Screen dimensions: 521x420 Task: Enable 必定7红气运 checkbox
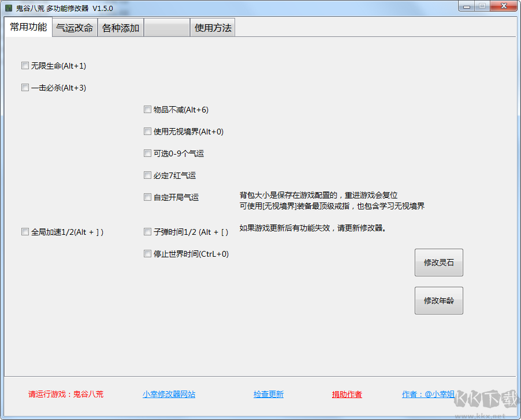147,175
